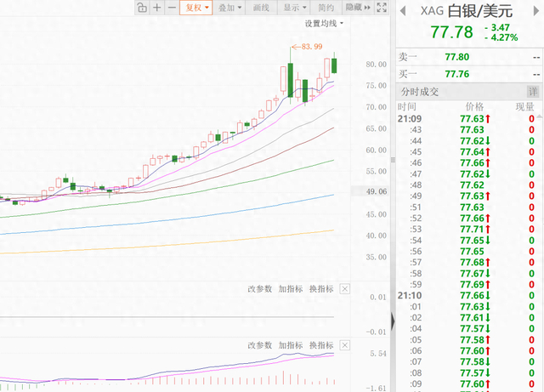Click the trade list scrollbar up arrow
Image resolution: width=544 pixels, height=392 pixels.
pyautogui.click(x=540, y=116)
